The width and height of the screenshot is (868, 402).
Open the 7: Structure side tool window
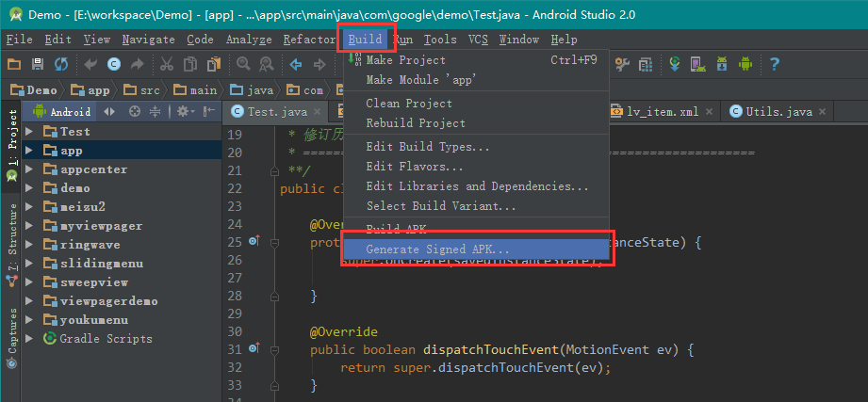11,245
